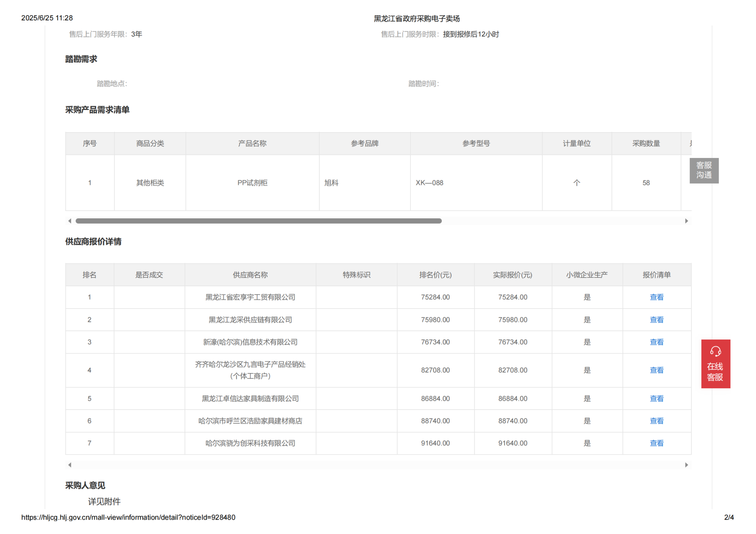
Task: View quote list for 哈尔滨骁为创采科技有限公司
Action: 656,443
